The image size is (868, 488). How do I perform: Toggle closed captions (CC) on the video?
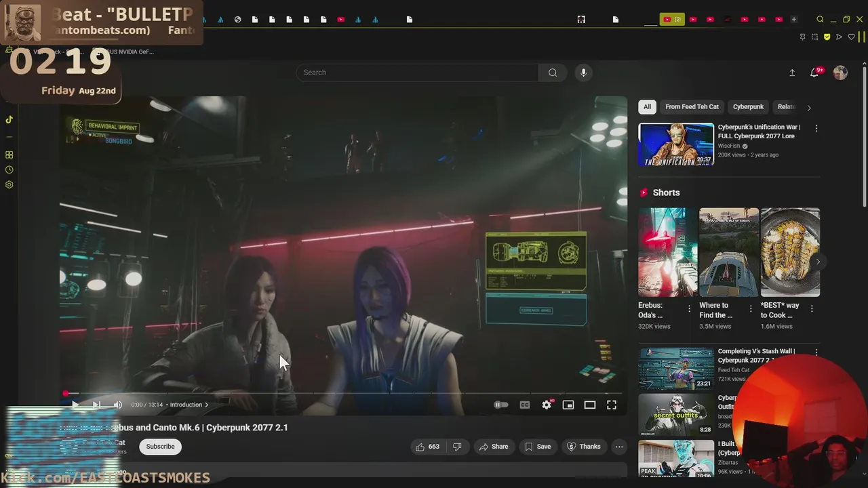[524, 405]
